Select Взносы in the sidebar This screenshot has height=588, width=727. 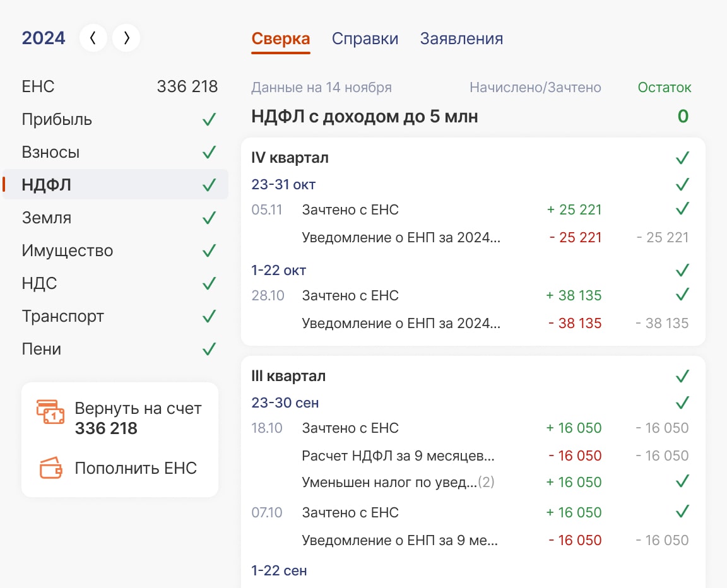(120, 153)
